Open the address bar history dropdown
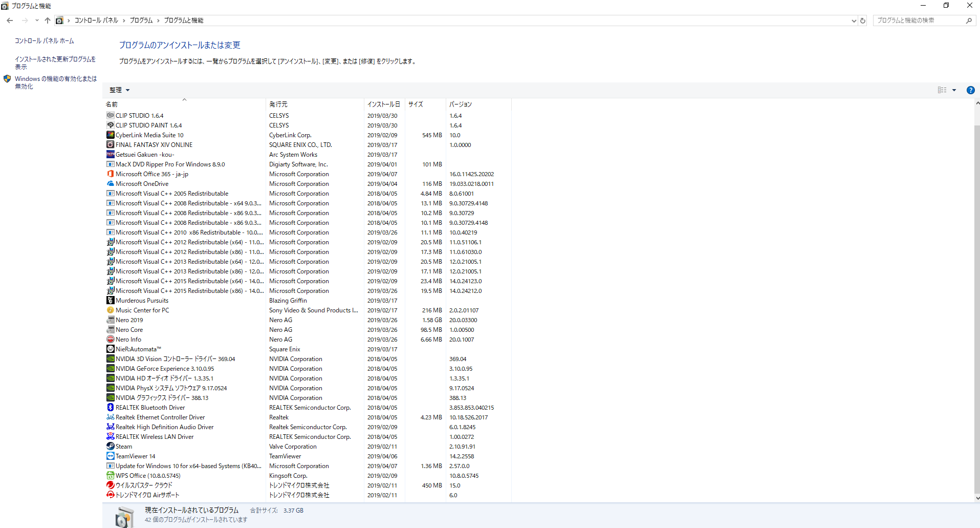The width and height of the screenshot is (980, 528). click(854, 21)
